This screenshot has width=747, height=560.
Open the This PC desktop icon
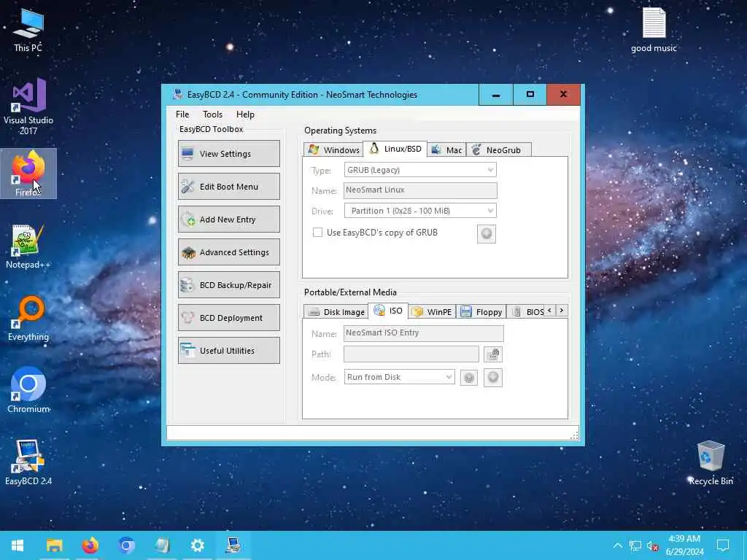click(28, 30)
